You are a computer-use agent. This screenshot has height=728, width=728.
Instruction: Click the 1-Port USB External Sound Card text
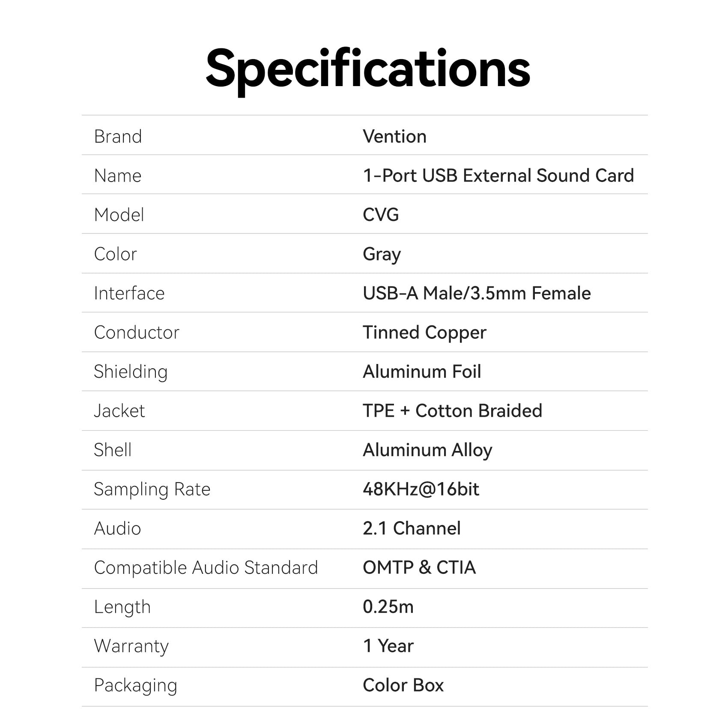[498, 176]
